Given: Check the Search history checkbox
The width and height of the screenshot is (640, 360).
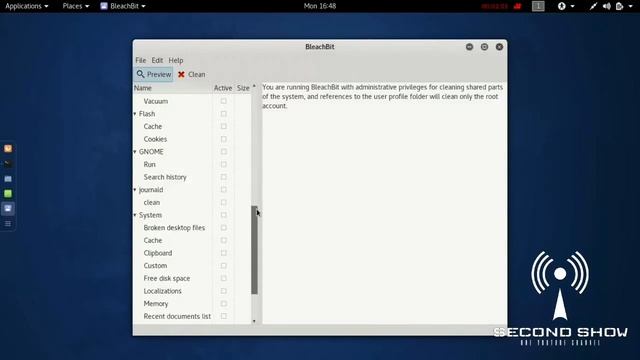Looking at the screenshot, I should [x=224, y=177].
